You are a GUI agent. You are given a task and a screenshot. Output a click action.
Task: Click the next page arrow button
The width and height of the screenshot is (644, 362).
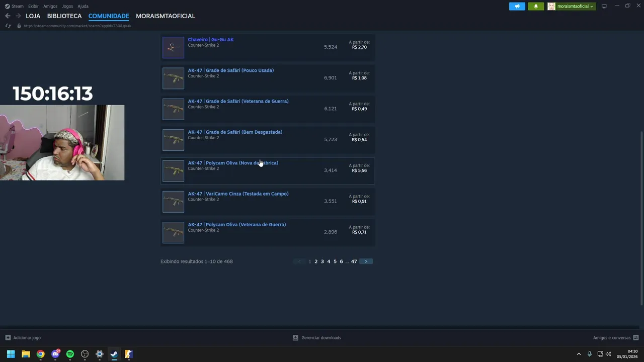366,261
